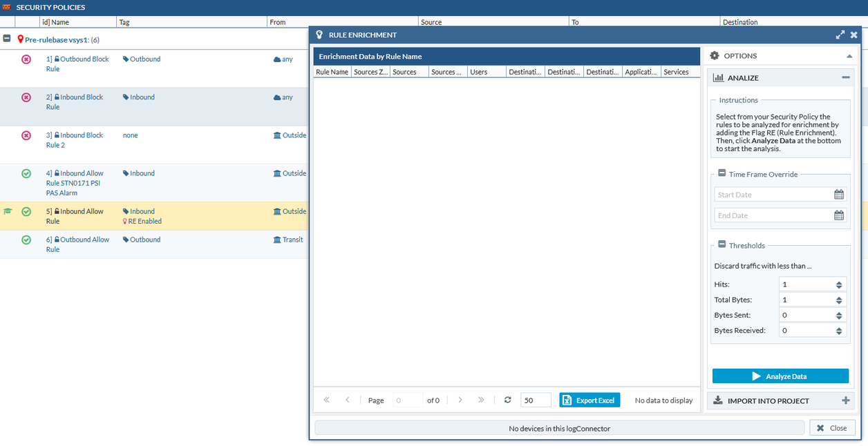
Task: Maximize the Rule Enrichment dialog
Action: [840, 35]
